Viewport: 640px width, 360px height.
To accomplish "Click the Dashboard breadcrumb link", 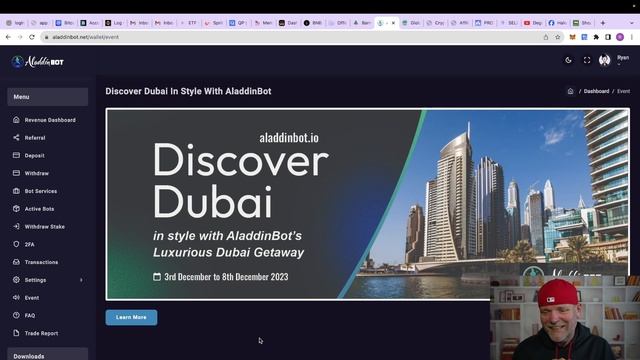I will tap(596, 91).
